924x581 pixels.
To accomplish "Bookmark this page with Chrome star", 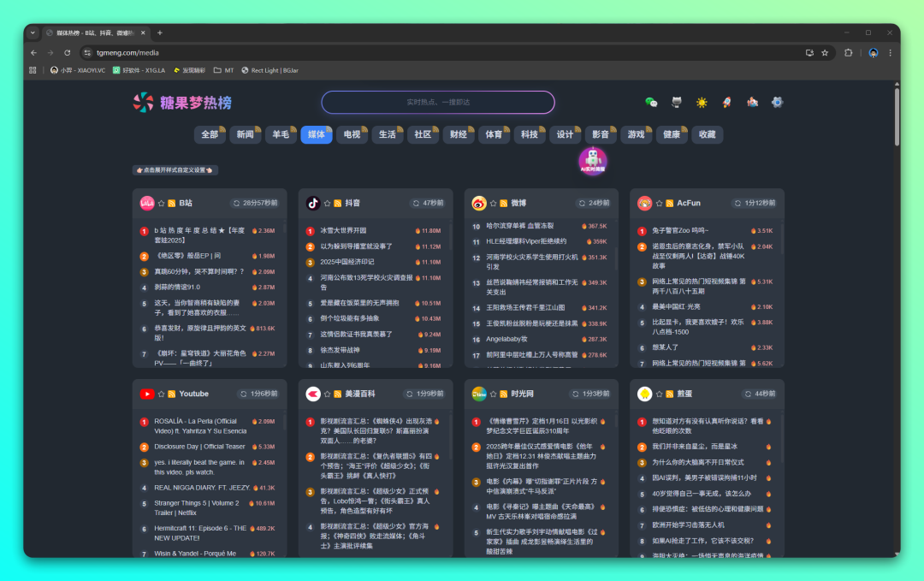I will 825,53.
